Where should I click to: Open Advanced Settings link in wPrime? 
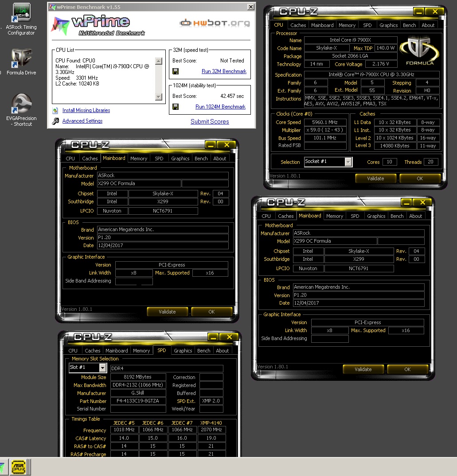(x=82, y=121)
